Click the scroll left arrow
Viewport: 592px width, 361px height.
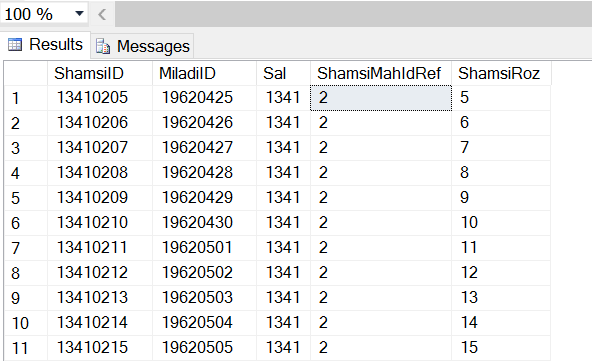102,14
